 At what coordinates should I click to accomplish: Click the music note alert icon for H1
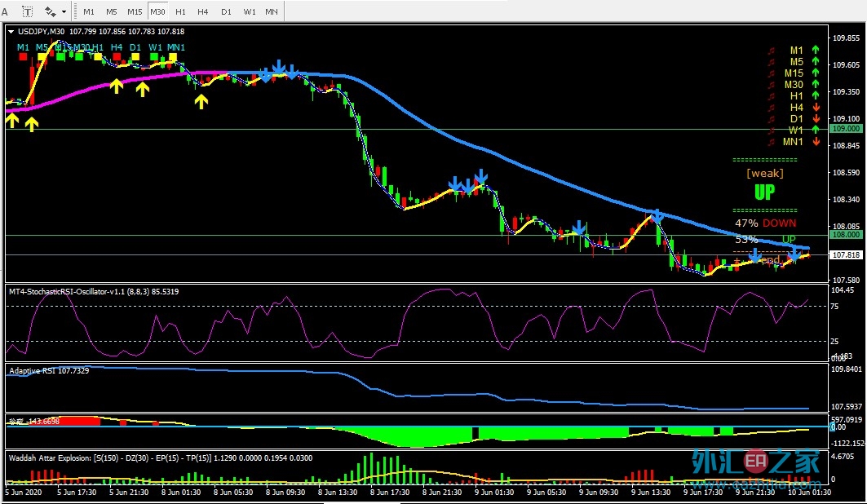(x=772, y=96)
